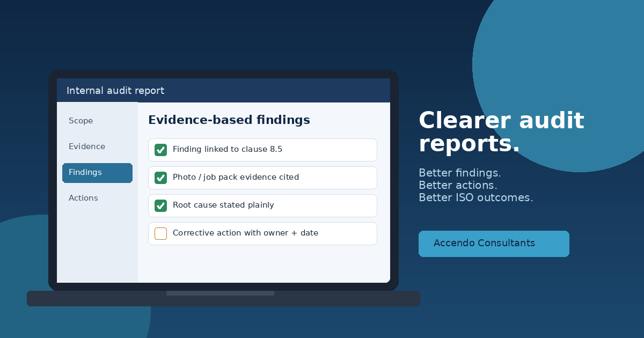The image size is (644, 338).
Task: Click 'Photo / job pack evidence cited' text
Action: tap(236, 177)
